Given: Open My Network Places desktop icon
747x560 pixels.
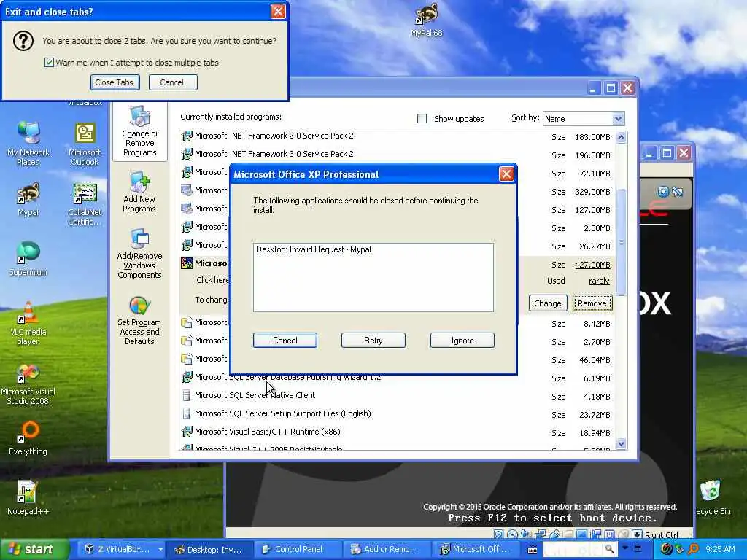Looking at the screenshot, I should tap(28, 144).
